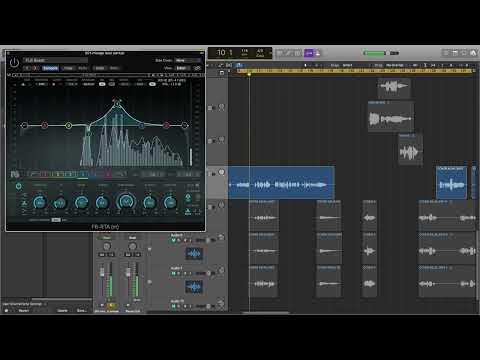Open the Drag dropdown in tracks toolbar
This screenshot has height=360, width=480.
(x=395, y=65)
